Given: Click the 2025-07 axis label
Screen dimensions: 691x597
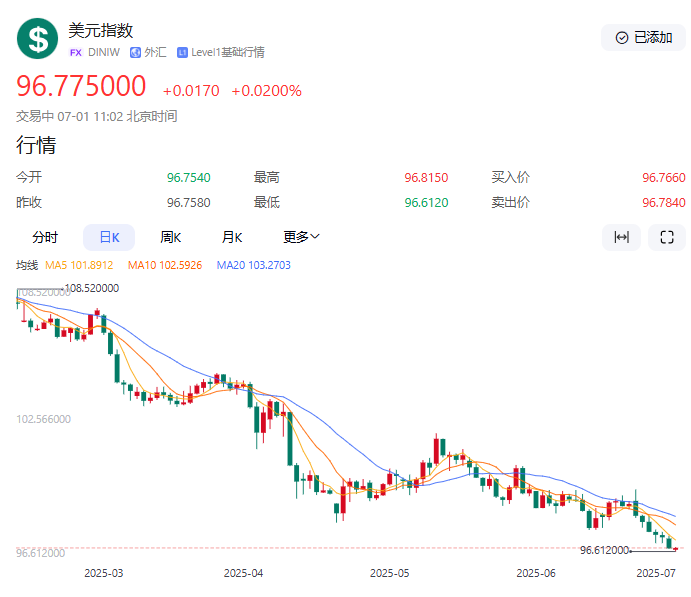Looking at the screenshot, I should point(656,573).
